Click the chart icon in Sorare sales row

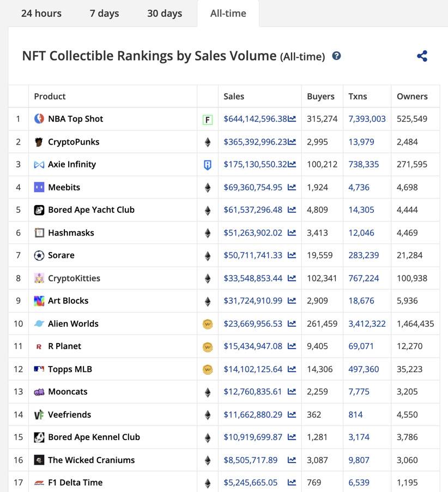click(x=292, y=256)
